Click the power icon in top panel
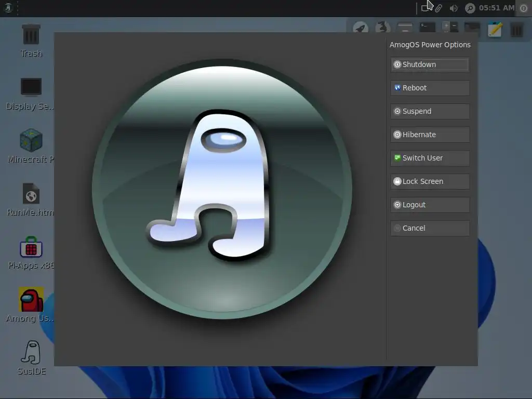This screenshot has height=399, width=532. click(x=524, y=8)
